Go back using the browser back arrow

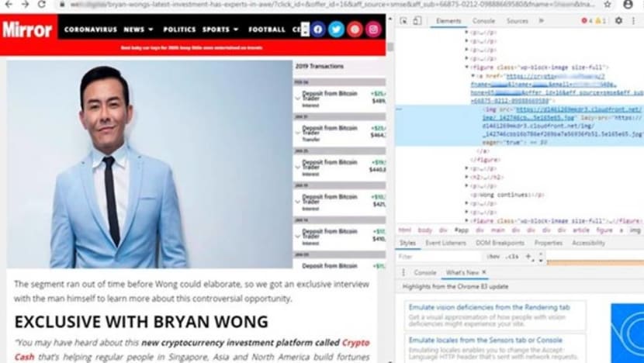(9, 5)
